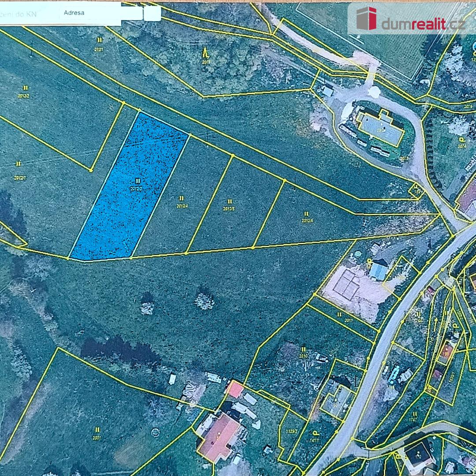Click the blue-roofed shed near construction site
The width and height of the screenshot is (476, 476).
pos(378,271)
